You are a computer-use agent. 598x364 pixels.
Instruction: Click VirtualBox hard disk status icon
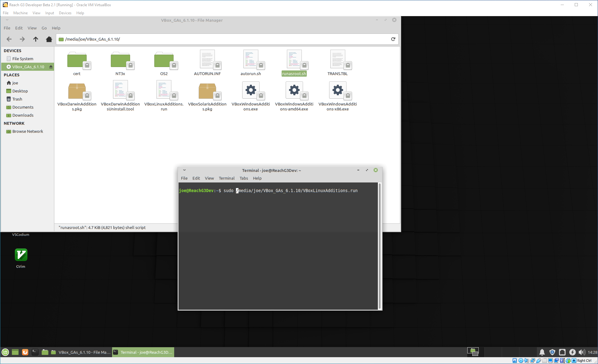click(515, 361)
